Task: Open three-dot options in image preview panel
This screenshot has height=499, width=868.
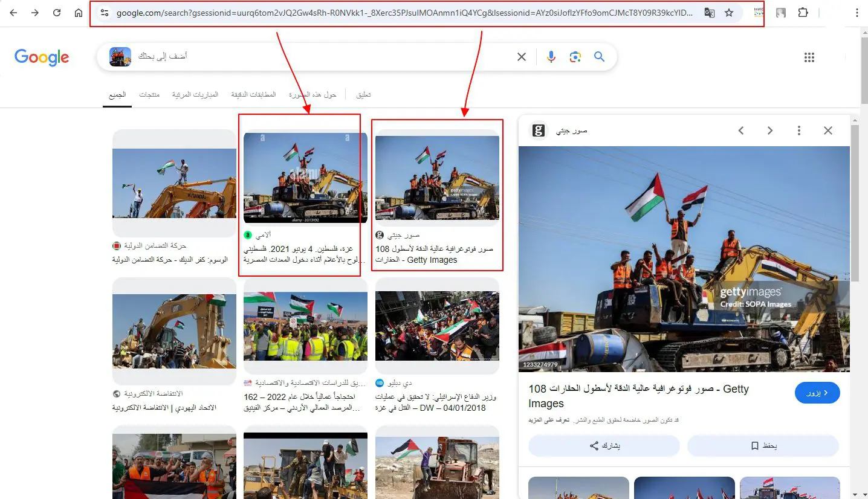Action: (x=799, y=130)
